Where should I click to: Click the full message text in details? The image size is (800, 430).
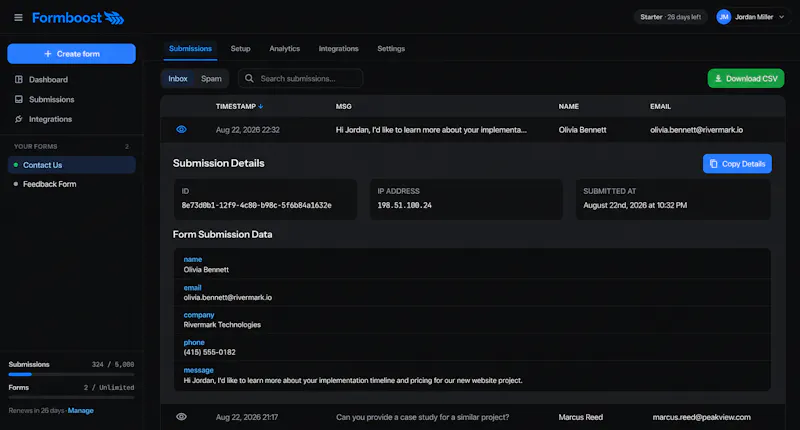tap(353, 381)
